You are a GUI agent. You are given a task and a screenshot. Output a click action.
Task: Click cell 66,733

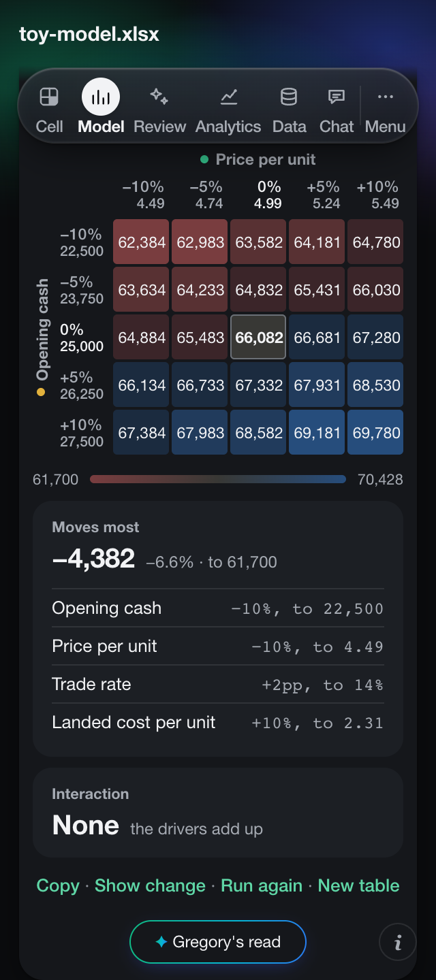[x=200, y=385]
